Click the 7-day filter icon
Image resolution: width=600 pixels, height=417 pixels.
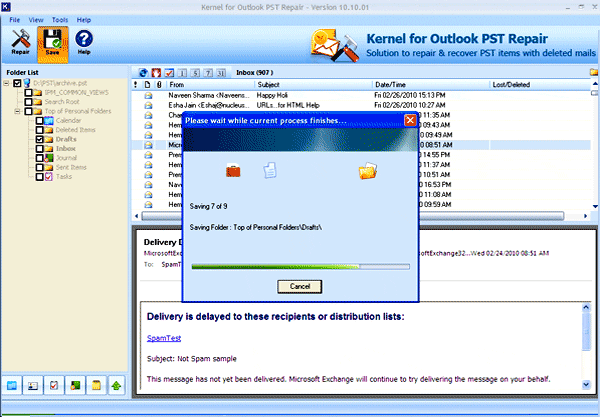pos(208,73)
